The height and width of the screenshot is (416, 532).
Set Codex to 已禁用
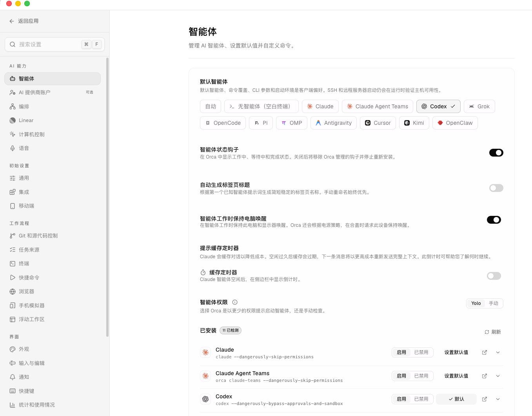pos(421,399)
